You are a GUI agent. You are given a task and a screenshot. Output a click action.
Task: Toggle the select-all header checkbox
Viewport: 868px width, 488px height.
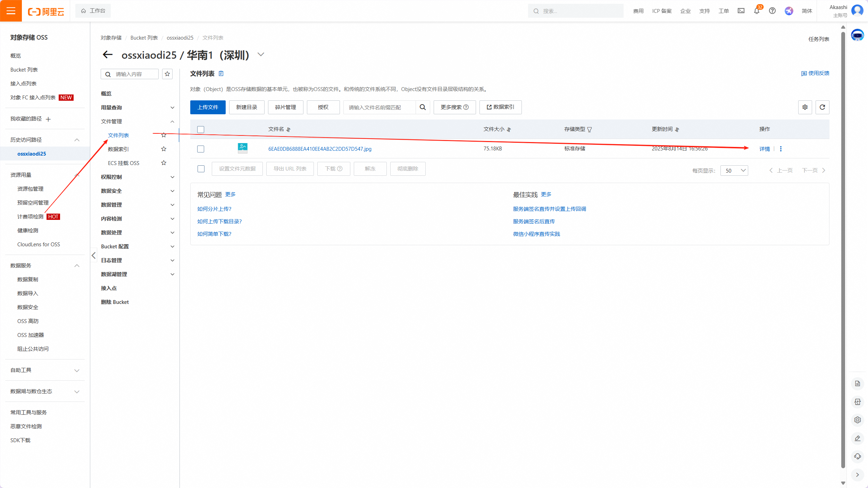pyautogui.click(x=201, y=130)
